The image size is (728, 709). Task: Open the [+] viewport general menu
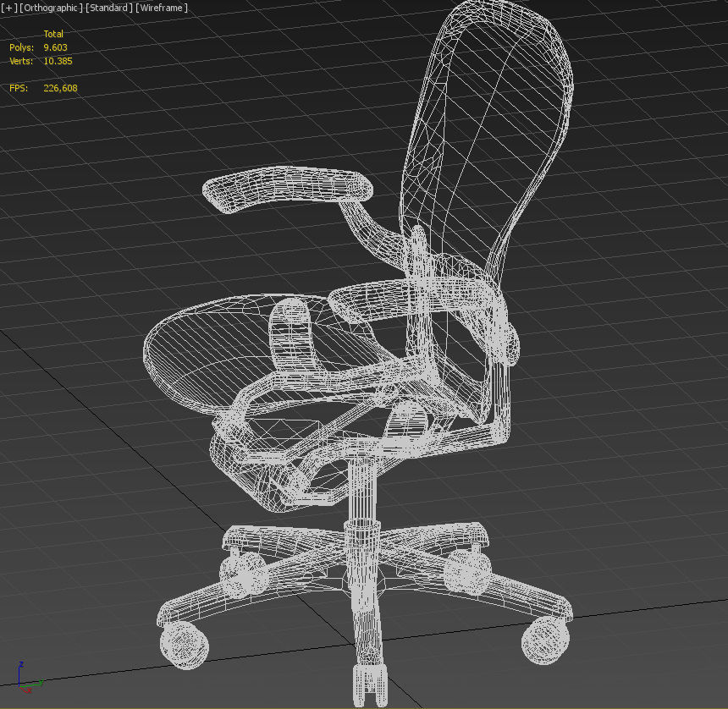8,8
